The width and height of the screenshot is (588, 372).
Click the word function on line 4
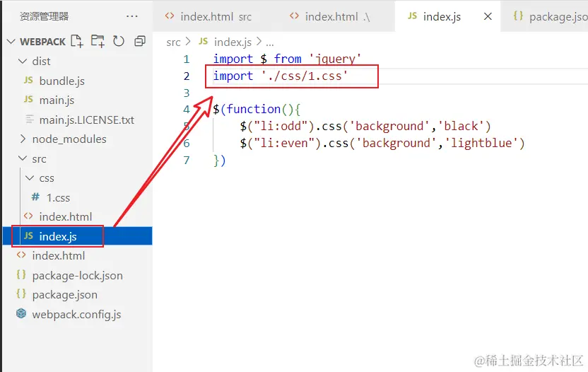coord(254,109)
